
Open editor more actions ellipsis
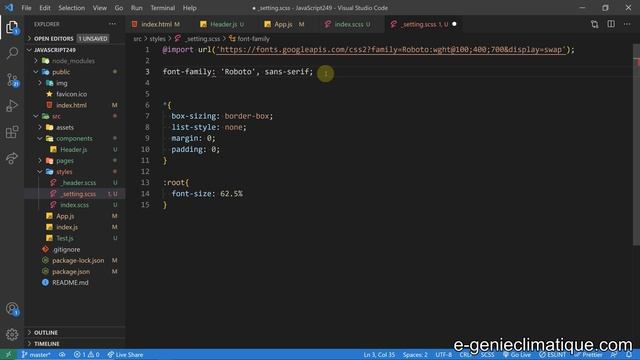pyautogui.click(x=627, y=24)
